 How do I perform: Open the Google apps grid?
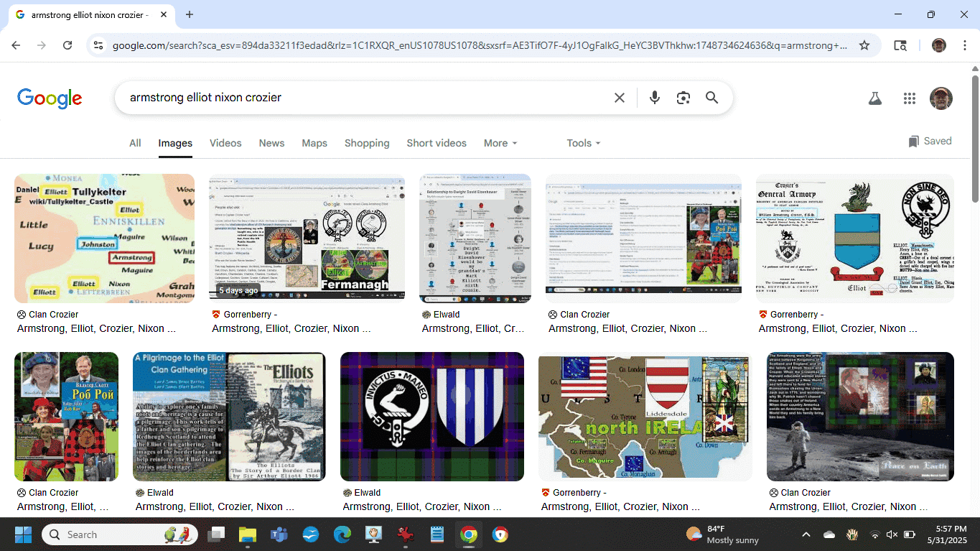[x=909, y=98]
